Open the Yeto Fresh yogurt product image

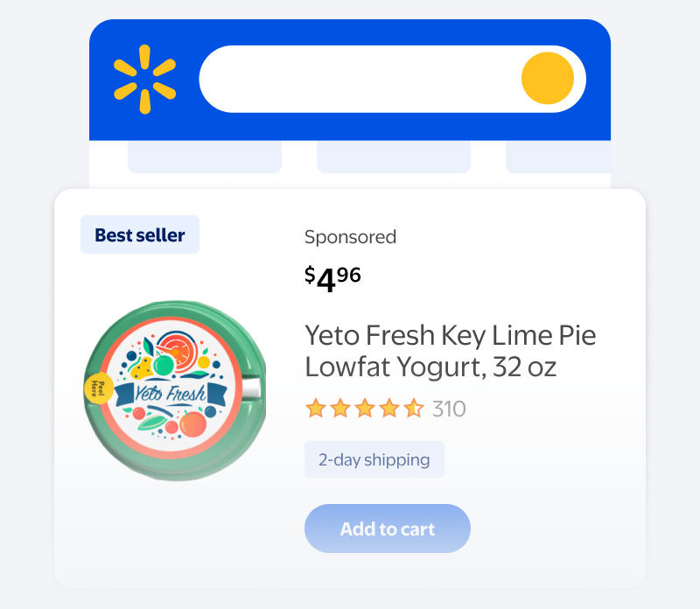click(x=175, y=389)
